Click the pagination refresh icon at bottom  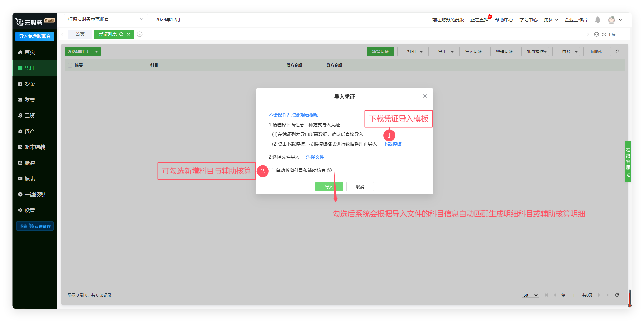coord(617,295)
